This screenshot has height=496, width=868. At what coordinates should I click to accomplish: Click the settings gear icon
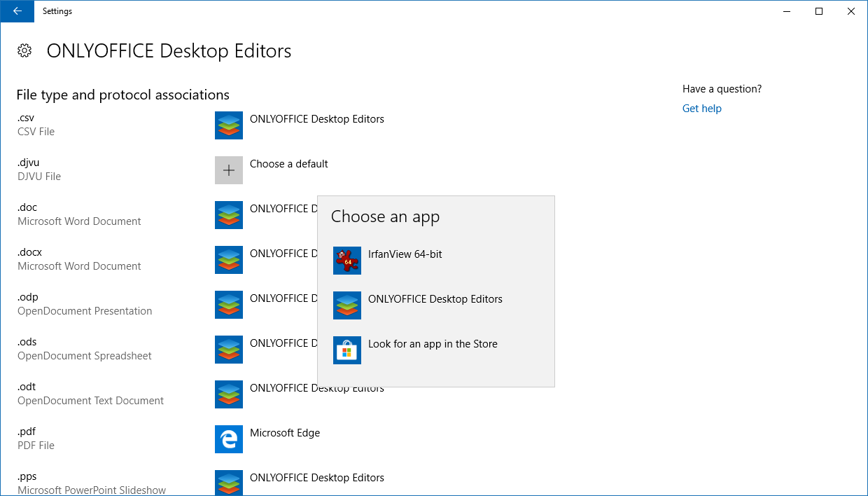coord(24,50)
